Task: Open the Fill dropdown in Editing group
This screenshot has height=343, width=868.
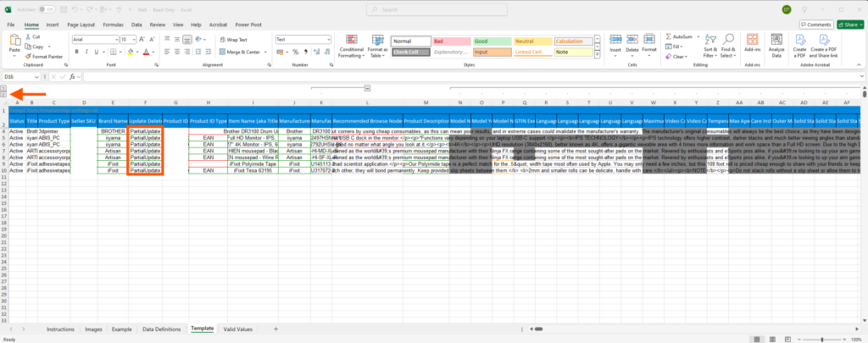Action: point(676,47)
